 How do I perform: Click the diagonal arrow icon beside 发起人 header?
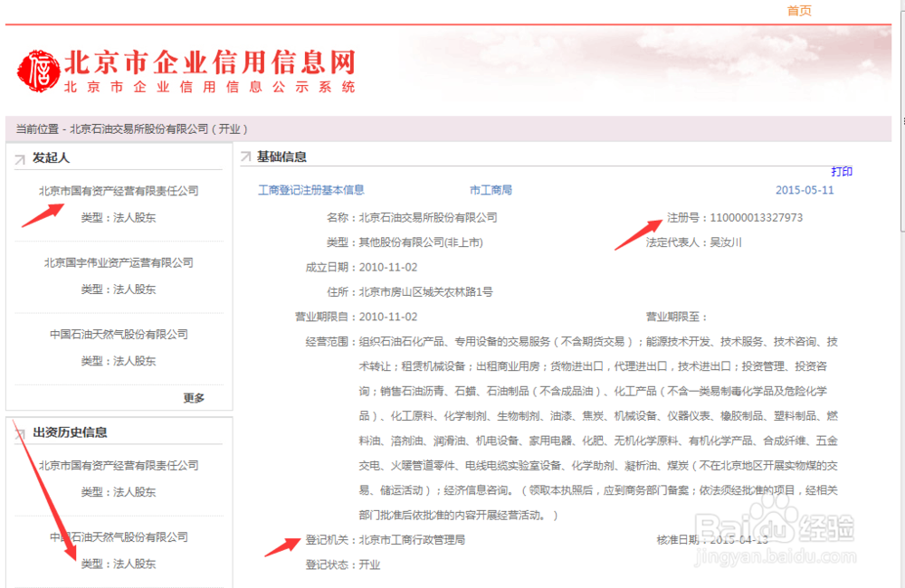[x=19, y=156]
